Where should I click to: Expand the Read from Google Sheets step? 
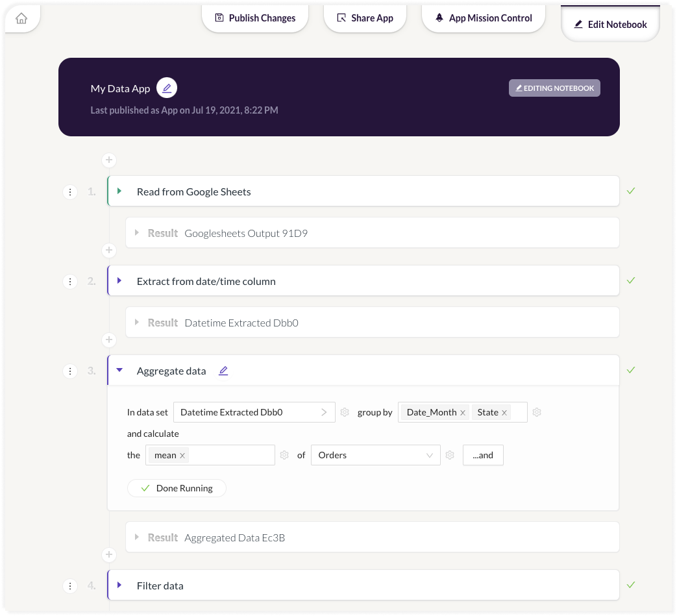[119, 191]
